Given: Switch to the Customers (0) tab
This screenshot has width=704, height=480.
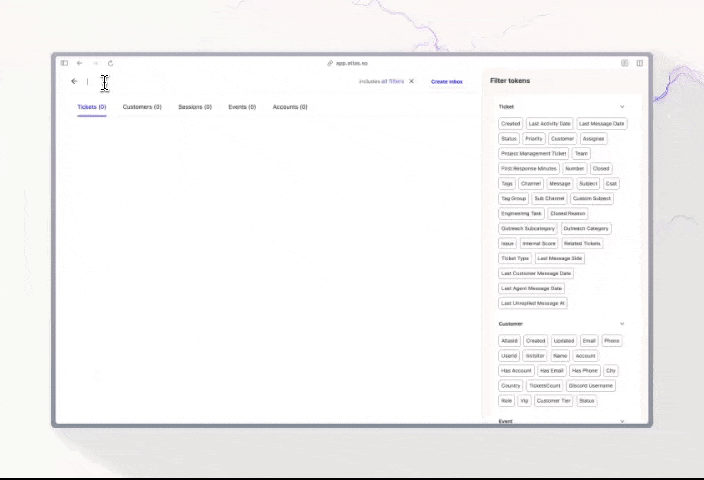Looking at the screenshot, I should pyautogui.click(x=142, y=106).
